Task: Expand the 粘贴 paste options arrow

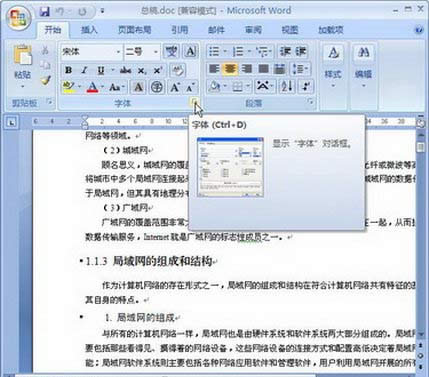Action: (x=23, y=87)
